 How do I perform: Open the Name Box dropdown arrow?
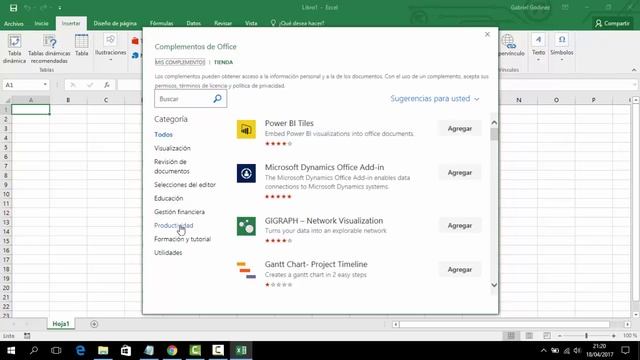[x=45, y=85]
